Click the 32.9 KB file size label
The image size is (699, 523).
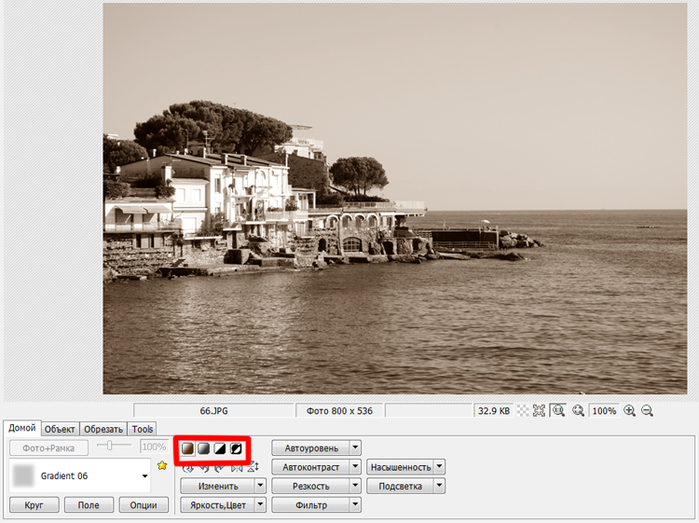pos(494,411)
